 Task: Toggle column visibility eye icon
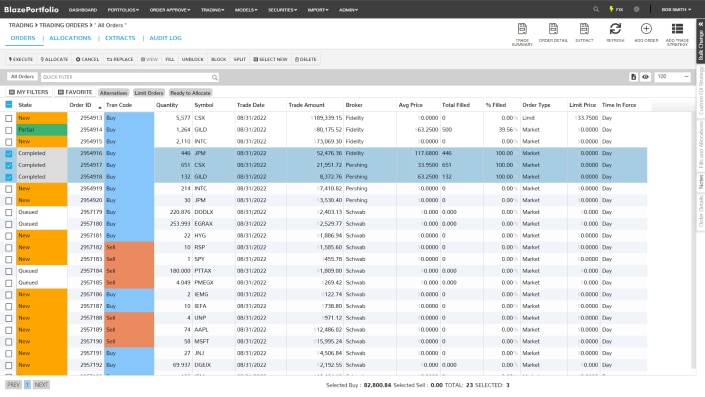pos(645,77)
